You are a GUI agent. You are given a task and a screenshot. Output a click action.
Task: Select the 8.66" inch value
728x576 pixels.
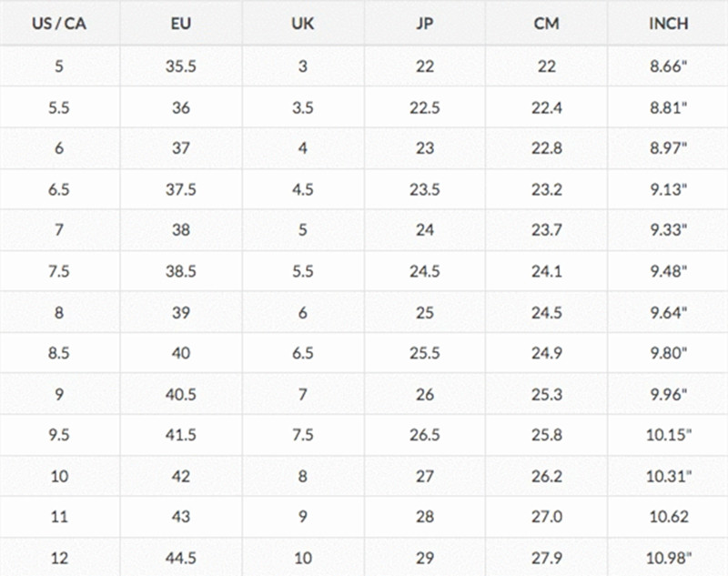click(x=668, y=66)
